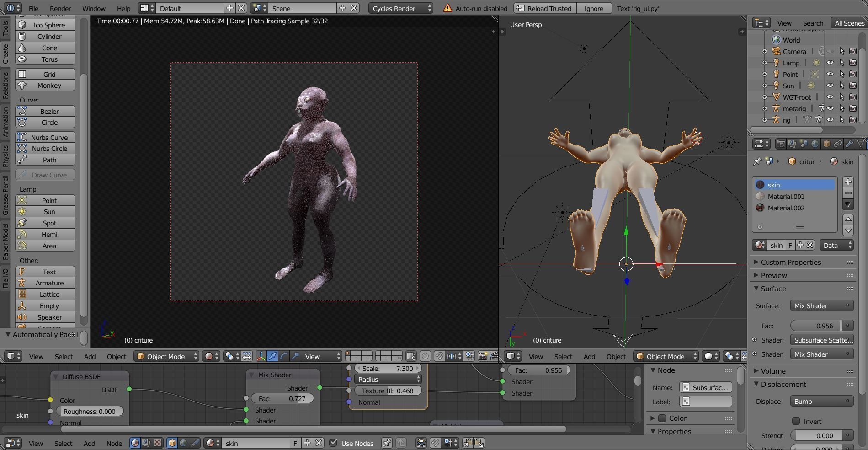868x450 pixels.
Task: Add a Bezier curve
Action: (x=45, y=111)
